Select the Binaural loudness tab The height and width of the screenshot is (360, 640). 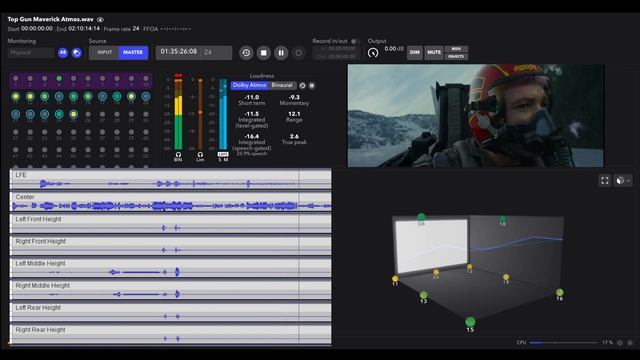click(282, 85)
